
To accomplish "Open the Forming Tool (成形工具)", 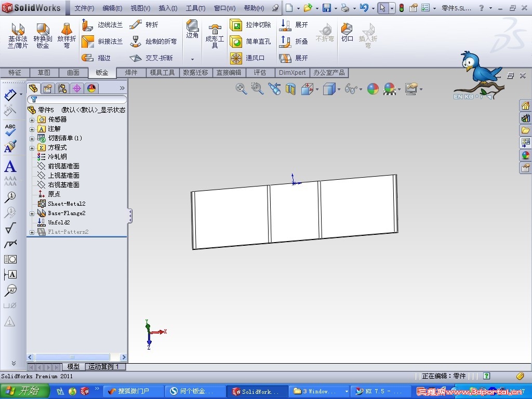I will [215, 36].
